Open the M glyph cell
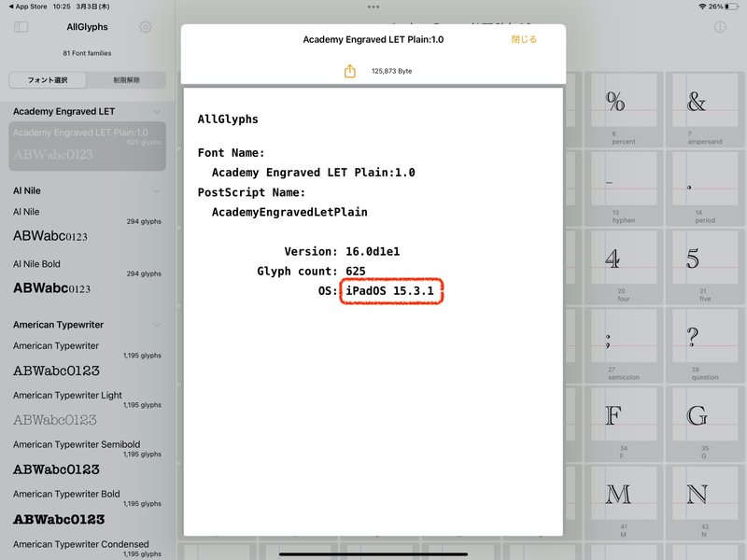 pyautogui.click(x=624, y=502)
